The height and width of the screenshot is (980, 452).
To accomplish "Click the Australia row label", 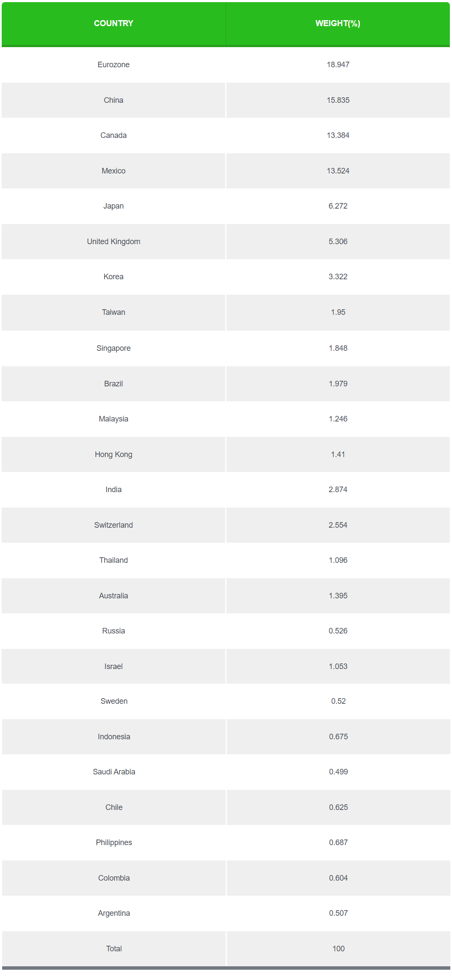I will [x=113, y=596].
